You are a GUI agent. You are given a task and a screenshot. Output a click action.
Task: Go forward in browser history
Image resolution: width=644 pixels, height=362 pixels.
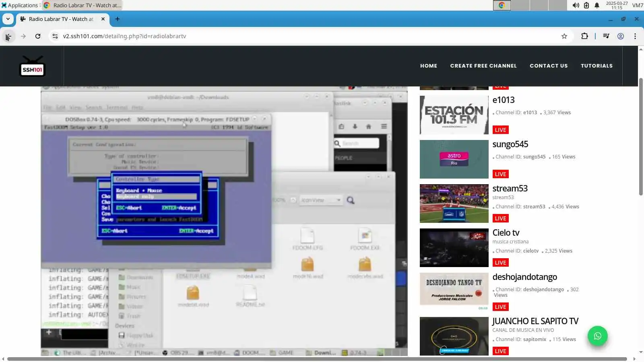(23, 36)
